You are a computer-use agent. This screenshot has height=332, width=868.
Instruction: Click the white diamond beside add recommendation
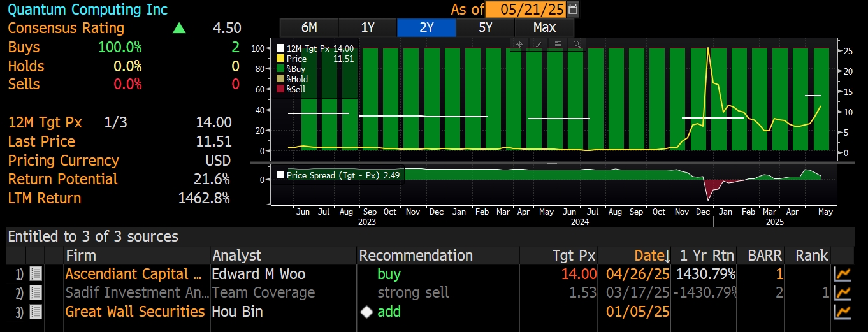pos(366,312)
